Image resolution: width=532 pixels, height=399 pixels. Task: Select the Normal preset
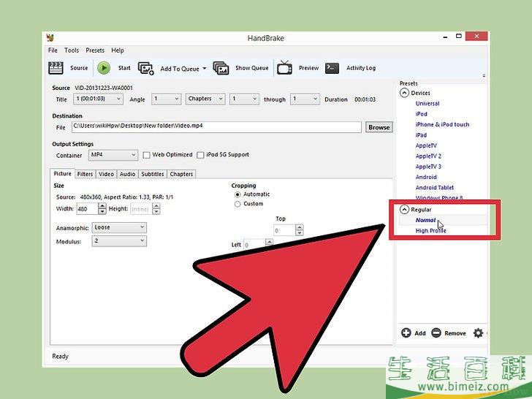tap(425, 220)
